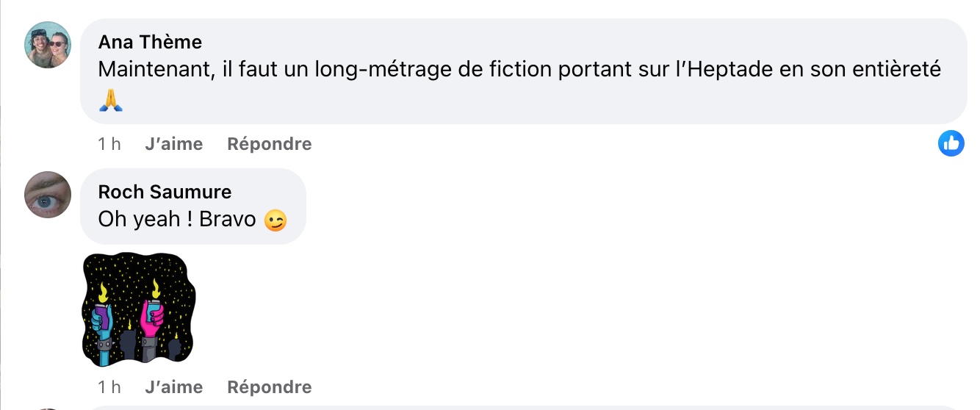Reply to Roch Saumure's comment via Répondre
This screenshot has width=980, height=410.
tap(270, 387)
